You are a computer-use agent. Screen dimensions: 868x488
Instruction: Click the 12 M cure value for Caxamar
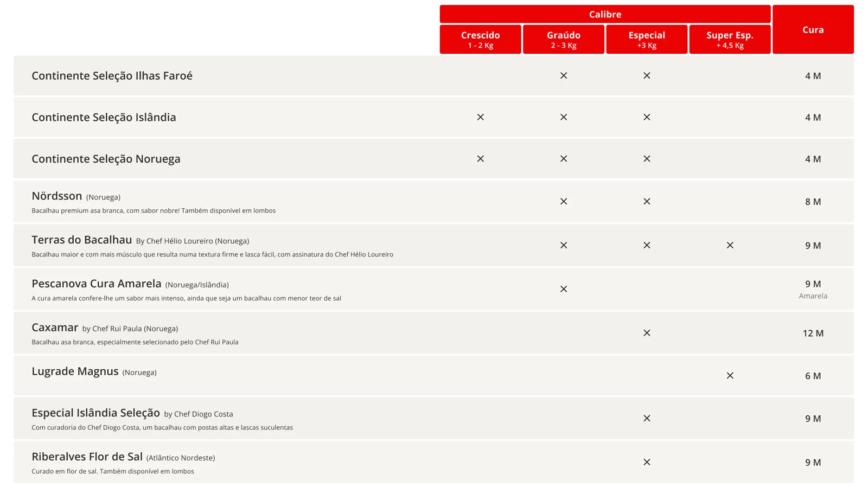[813, 333]
